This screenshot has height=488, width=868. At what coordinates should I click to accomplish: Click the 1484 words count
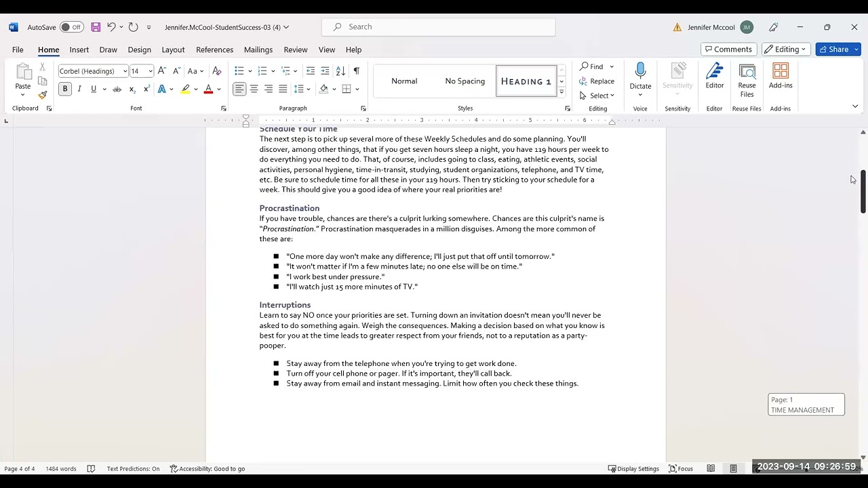click(x=61, y=468)
